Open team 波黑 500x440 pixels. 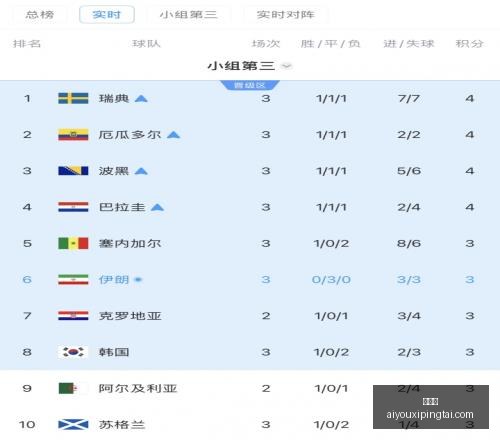(x=114, y=171)
